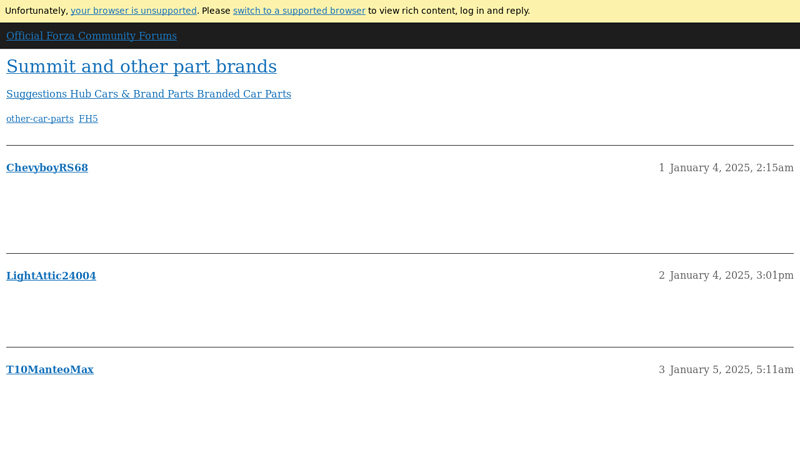Screen dimensions: 800x450
Task: Click the January 5, 2025, 5:11am timestamp
Action: point(731,370)
